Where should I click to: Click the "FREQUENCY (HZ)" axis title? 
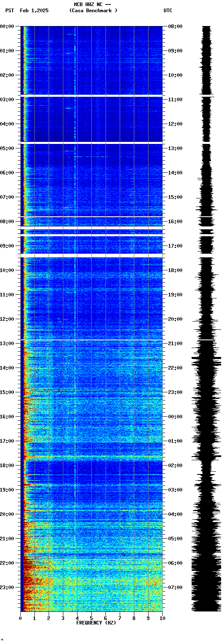click(96, 623)
